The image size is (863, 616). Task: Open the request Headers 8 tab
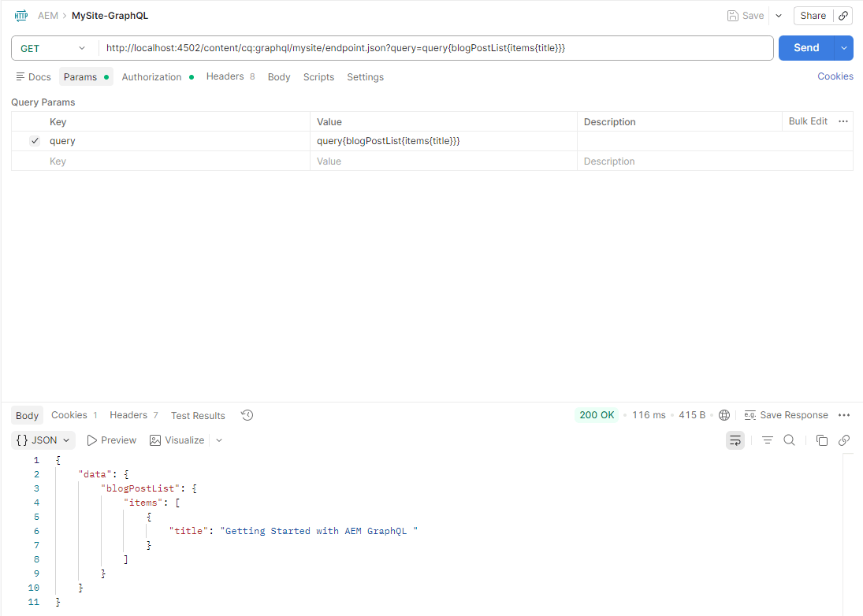(x=230, y=76)
